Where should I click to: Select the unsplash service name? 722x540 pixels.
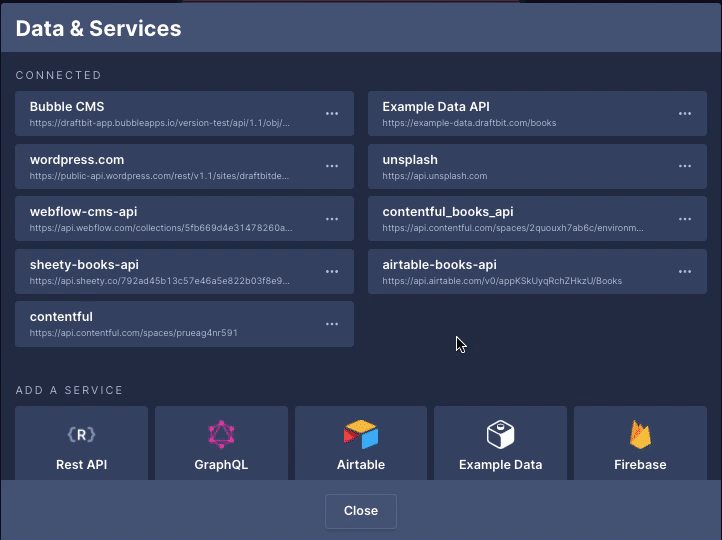tap(410, 160)
